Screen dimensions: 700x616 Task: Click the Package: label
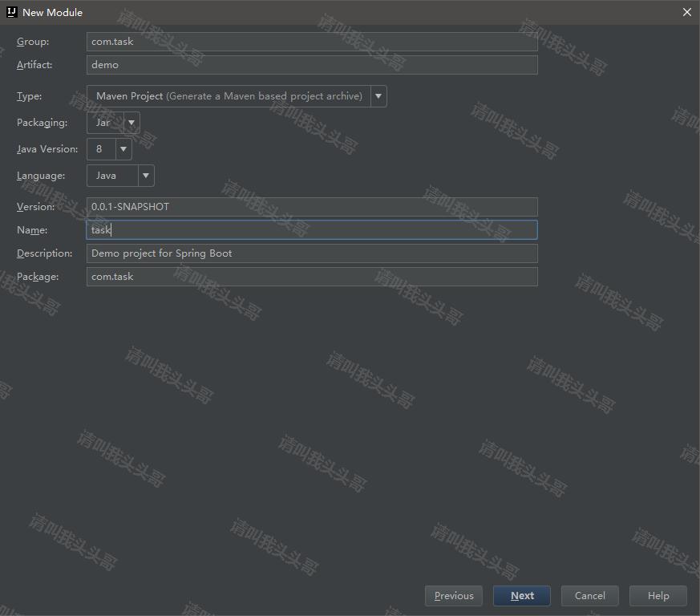point(38,277)
